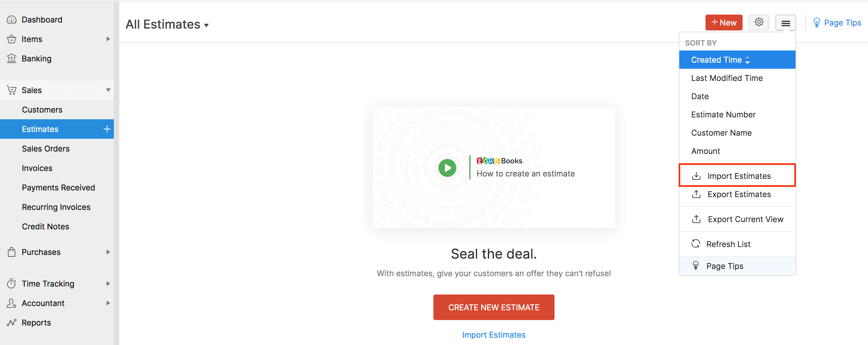Screen dimensions: 868x345
Task: Expand the Items submenu arrow
Action: point(108,39)
